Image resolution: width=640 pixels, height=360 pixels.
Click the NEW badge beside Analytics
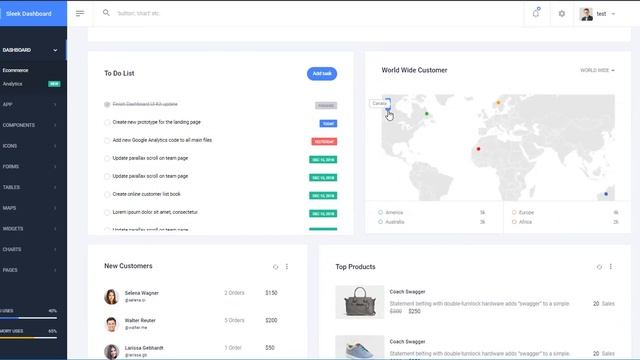54,84
